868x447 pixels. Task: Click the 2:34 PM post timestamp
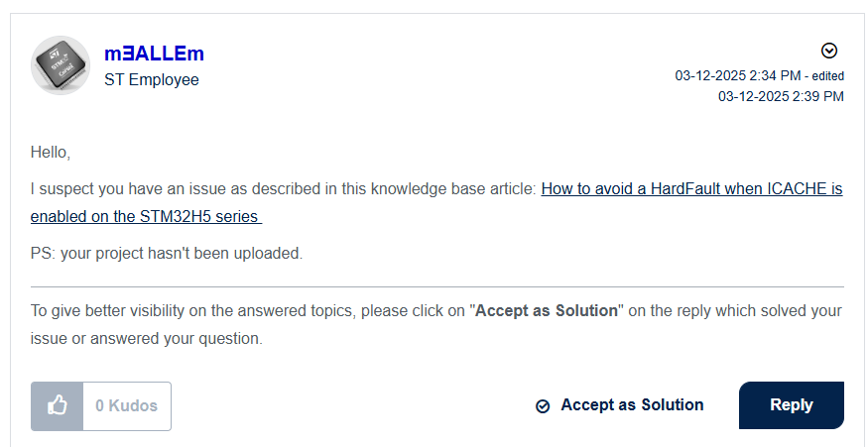click(738, 75)
